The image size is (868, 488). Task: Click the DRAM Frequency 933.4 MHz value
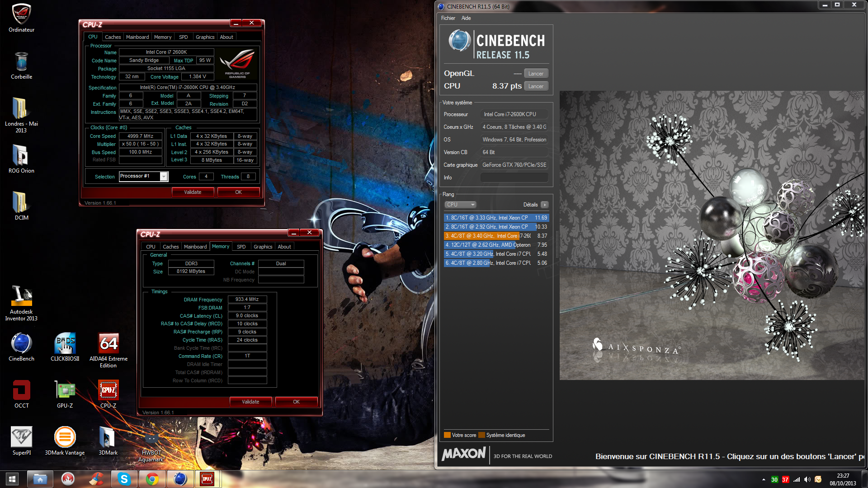(247, 300)
